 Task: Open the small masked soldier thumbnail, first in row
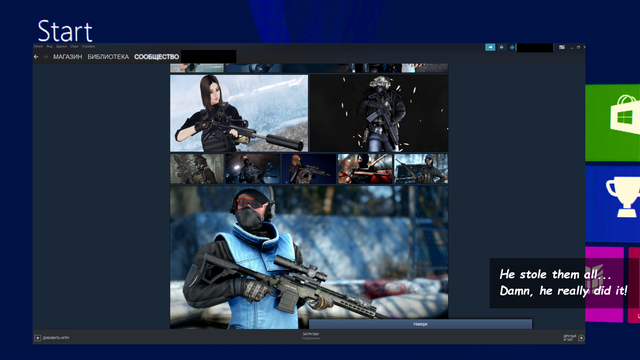click(197, 169)
